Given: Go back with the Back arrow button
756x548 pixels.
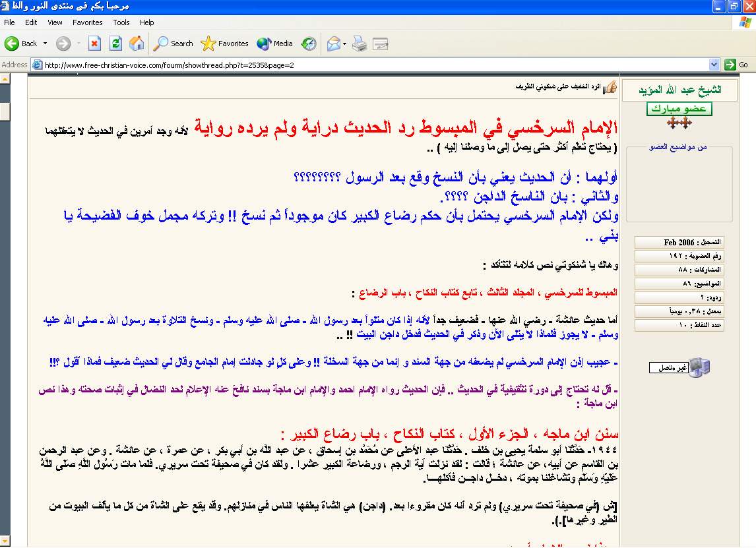Looking at the screenshot, I should pyautogui.click(x=20, y=44).
